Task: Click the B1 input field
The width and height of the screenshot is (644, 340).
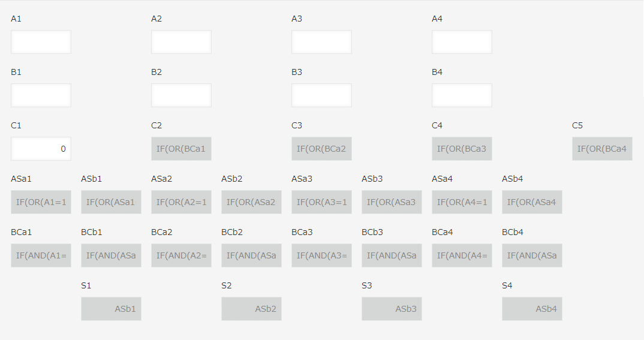Action: tap(41, 95)
